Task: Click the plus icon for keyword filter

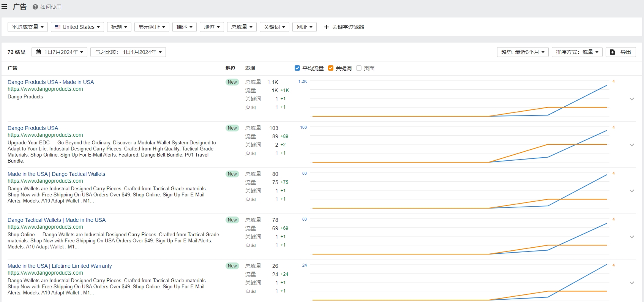Action: pyautogui.click(x=326, y=27)
